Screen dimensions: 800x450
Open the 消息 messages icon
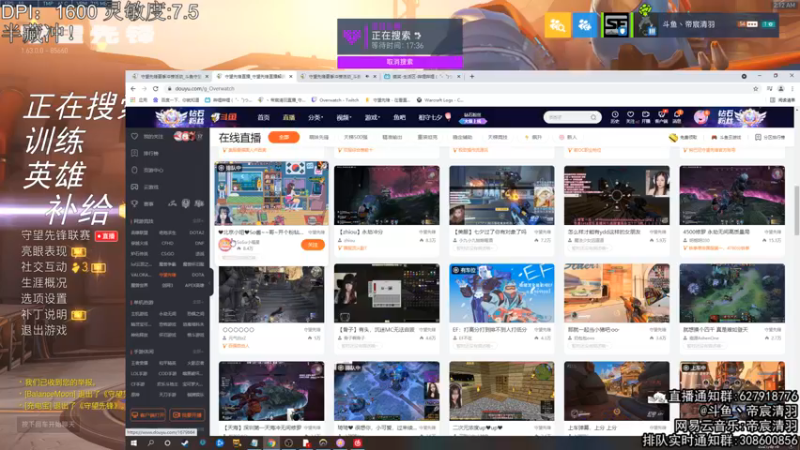click(677, 117)
